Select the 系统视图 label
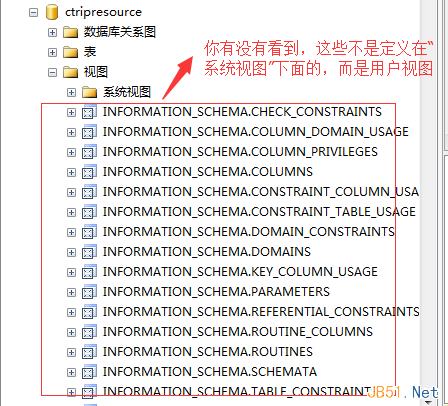 click(127, 92)
